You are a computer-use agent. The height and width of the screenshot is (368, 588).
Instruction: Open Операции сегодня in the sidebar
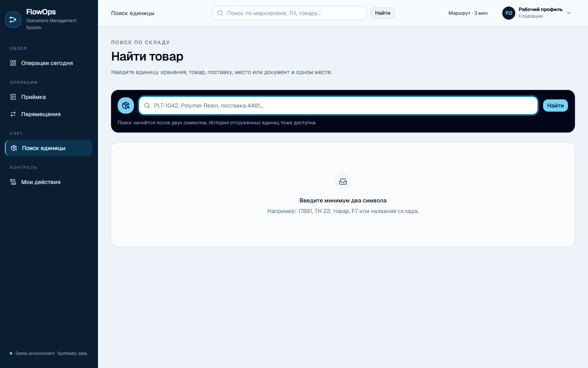point(49,63)
